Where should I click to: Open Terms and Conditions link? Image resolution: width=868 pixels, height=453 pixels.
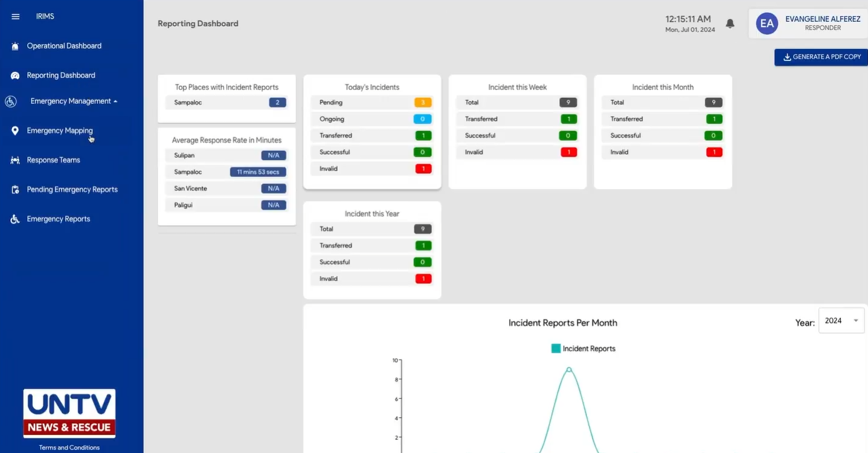[69, 447]
